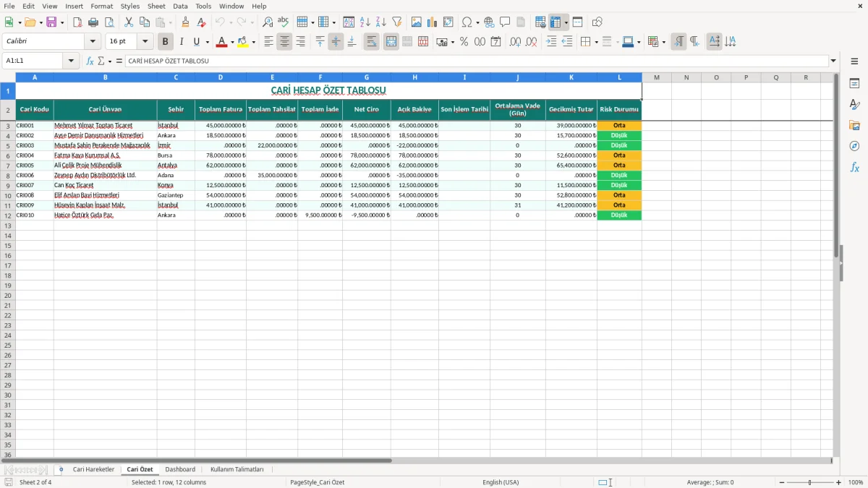
Task: Run the spelling check
Action: click(283, 22)
